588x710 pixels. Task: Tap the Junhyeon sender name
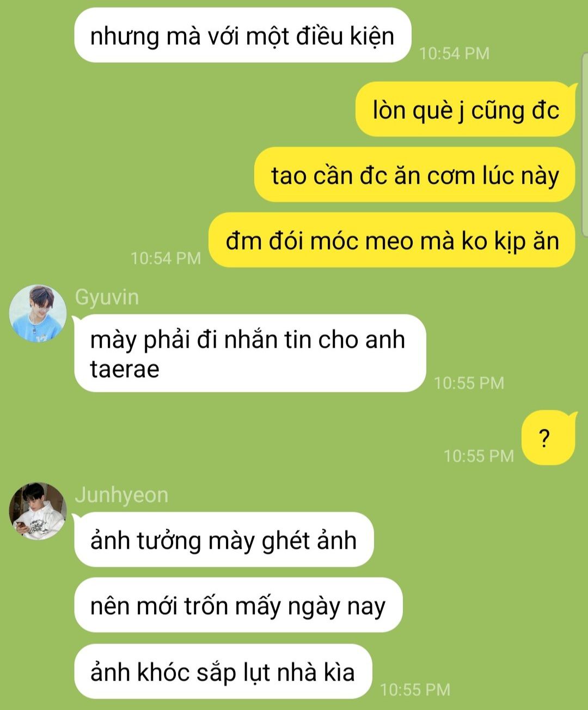(x=121, y=495)
